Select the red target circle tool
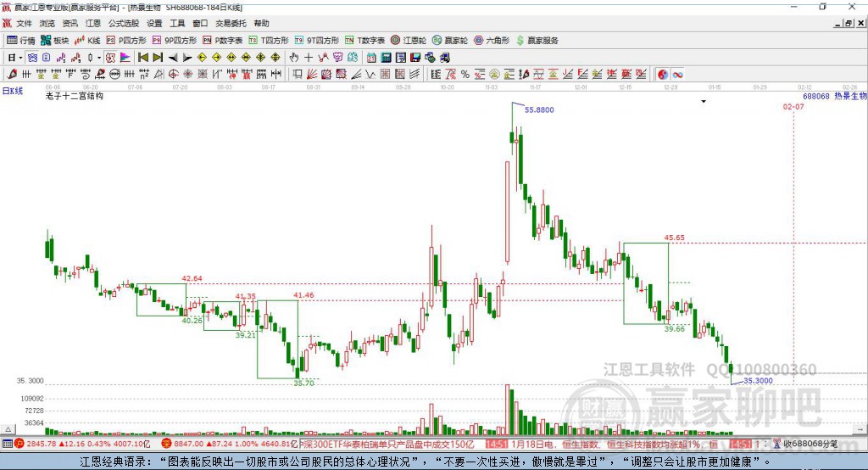This screenshot has height=470, width=868. click(x=173, y=74)
